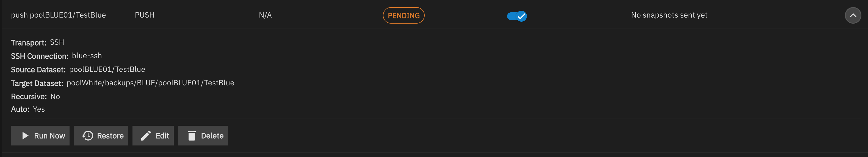
Task: Select the push poolBLUE01/TestBlue task name
Action: tap(58, 15)
